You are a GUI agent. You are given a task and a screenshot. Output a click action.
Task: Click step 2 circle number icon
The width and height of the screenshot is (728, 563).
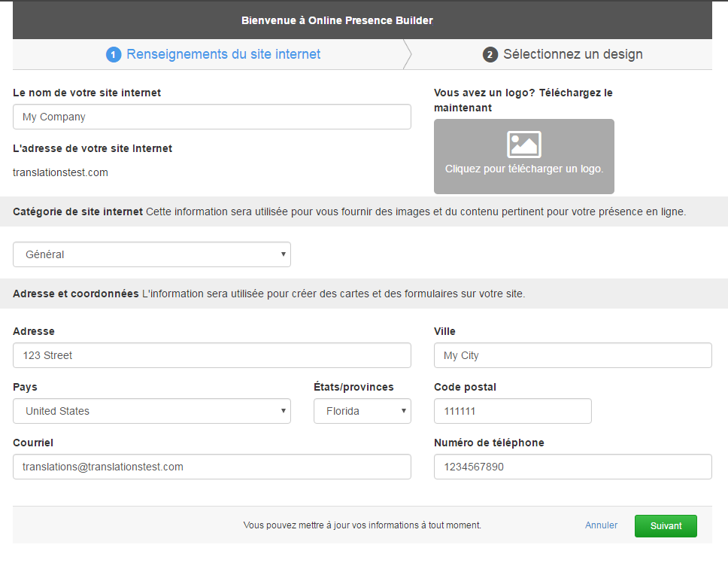click(490, 55)
